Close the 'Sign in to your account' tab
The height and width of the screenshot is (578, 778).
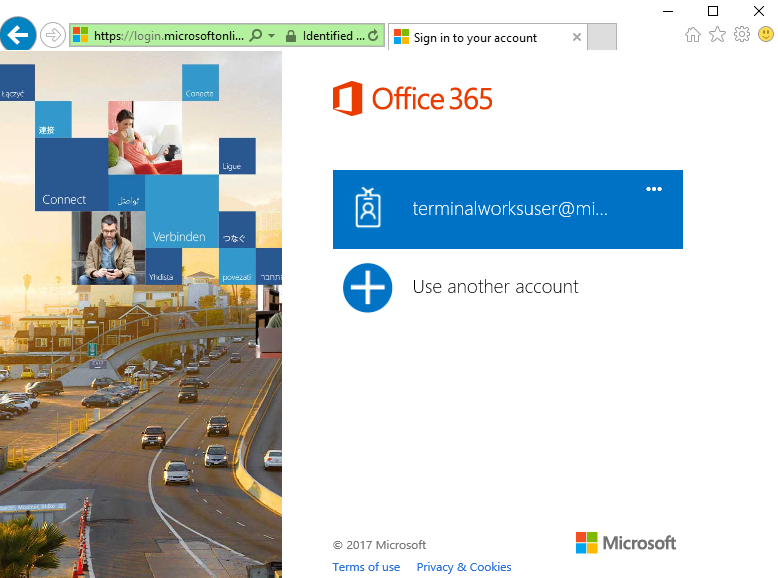click(577, 37)
